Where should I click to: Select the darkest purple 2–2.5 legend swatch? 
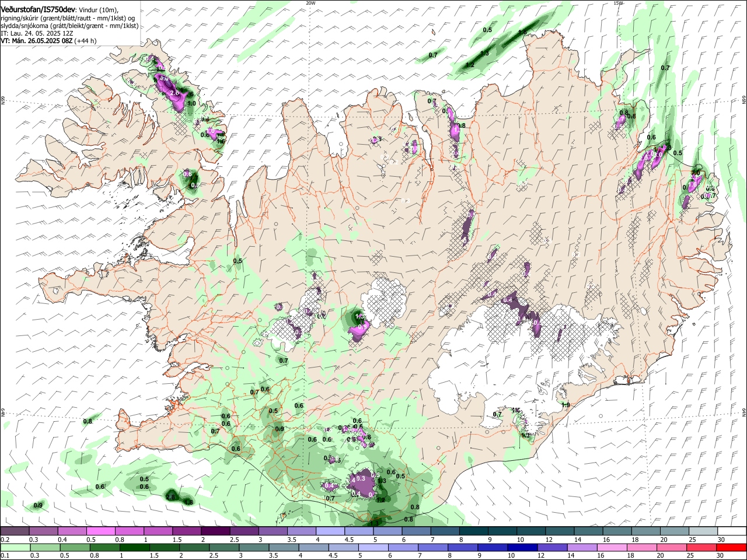[215, 531]
